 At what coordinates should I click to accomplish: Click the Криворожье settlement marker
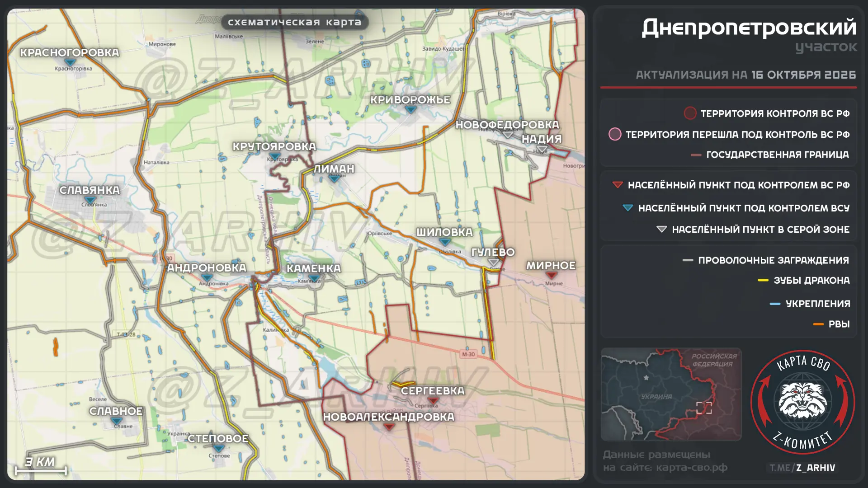[x=410, y=109]
